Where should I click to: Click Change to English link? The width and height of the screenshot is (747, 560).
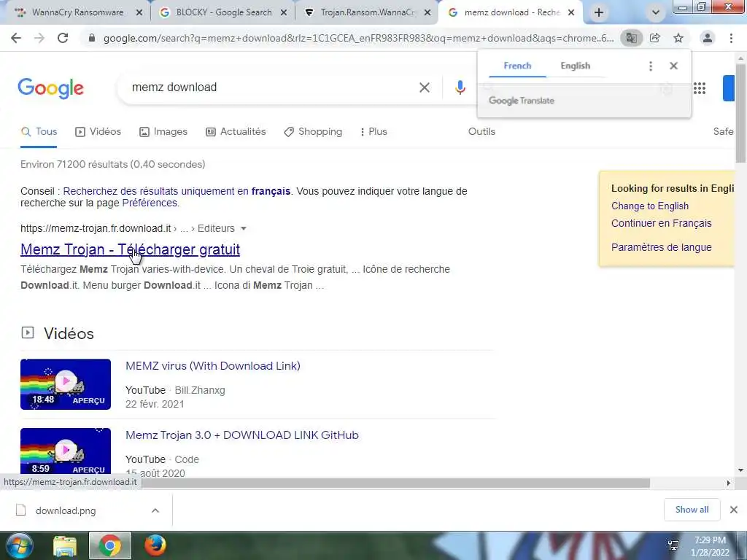pos(650,206)
